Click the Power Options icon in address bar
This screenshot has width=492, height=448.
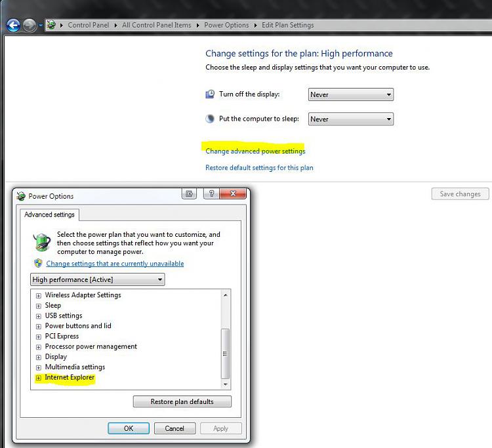point(51,25)
